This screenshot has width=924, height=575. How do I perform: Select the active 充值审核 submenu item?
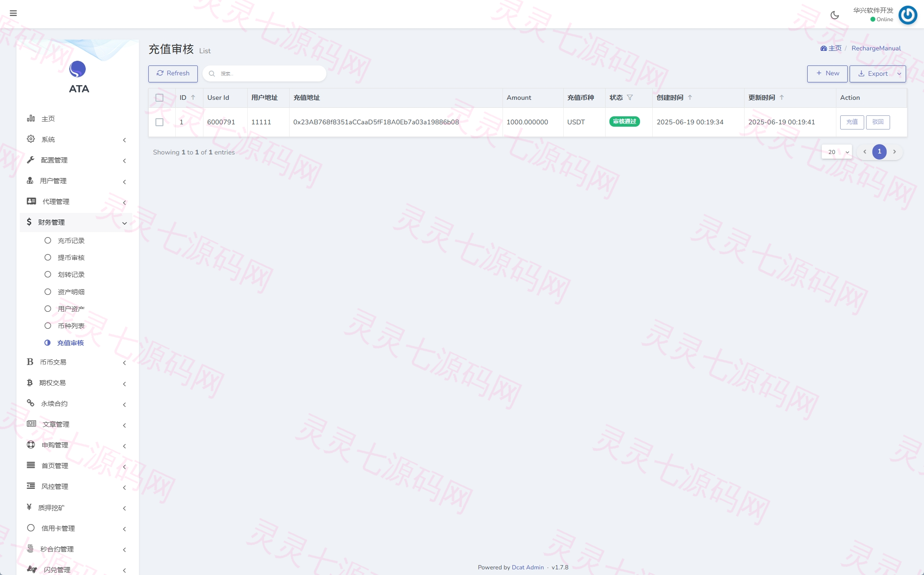click(x=71, y=343)
